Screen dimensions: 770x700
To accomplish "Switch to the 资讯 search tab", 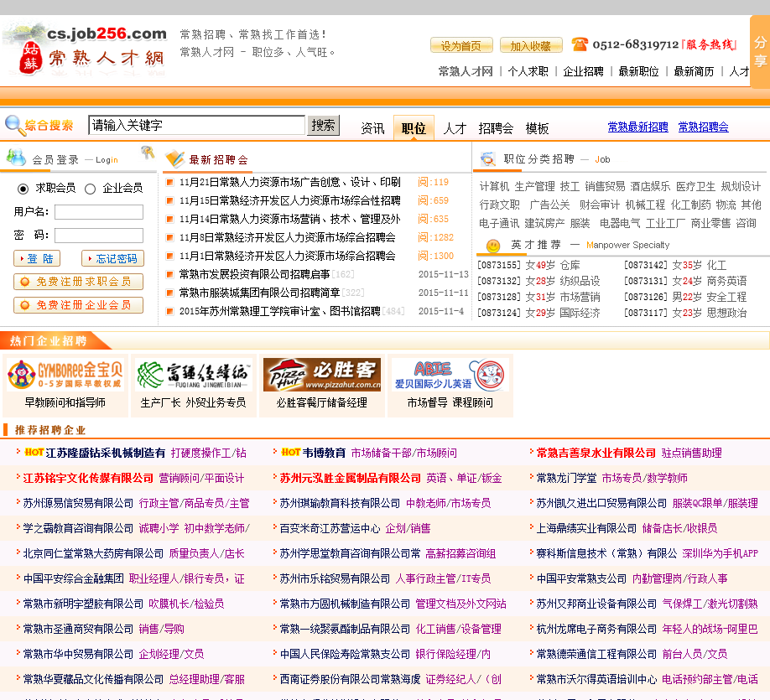I will click(372, 128).
